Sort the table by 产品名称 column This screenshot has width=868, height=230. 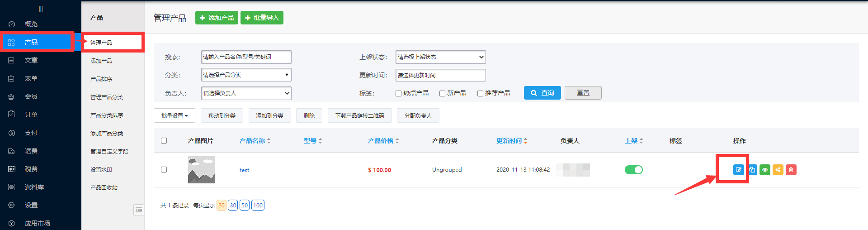pos(255,141)
